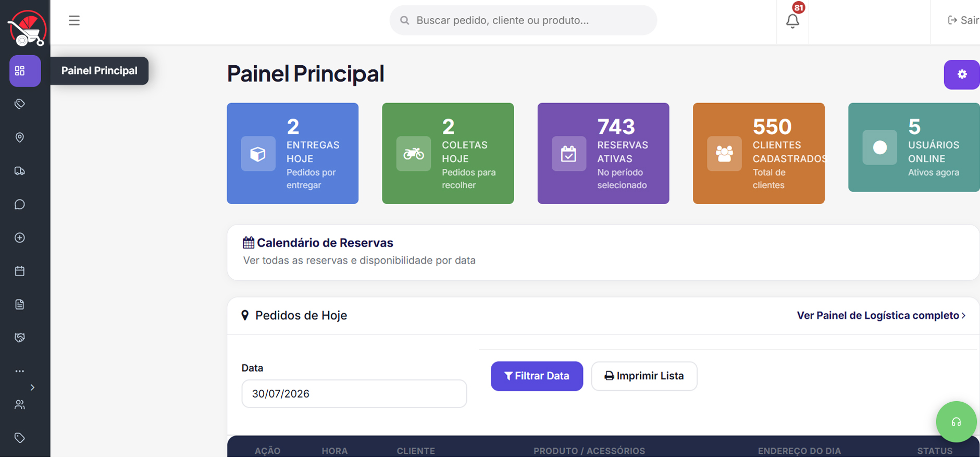
Task: Click the wheelbarrow app logo
Action: pos(27,28)
